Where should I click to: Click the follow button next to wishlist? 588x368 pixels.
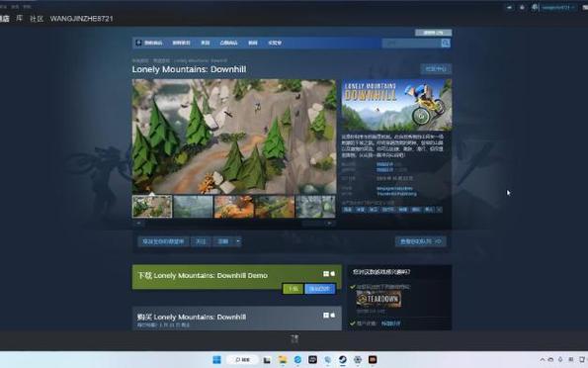tap(201, 241)
